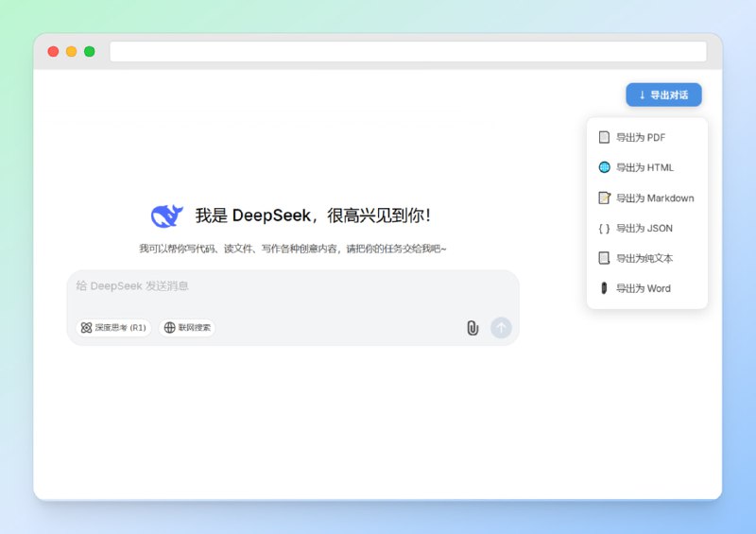This screenshot has height=534, width=756.
Task: Click the DeepSeek whale logo
Action: [x=167, y=215]
